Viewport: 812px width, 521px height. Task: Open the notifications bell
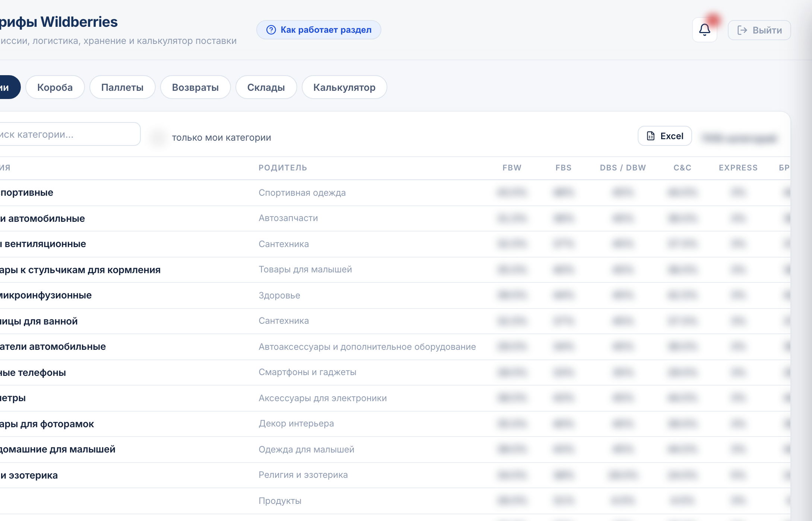coord(704,30)
